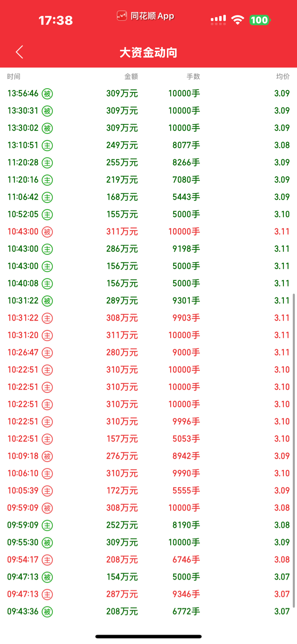
Task: Tap the 手数 column header
Action: [x=193, y=77]
